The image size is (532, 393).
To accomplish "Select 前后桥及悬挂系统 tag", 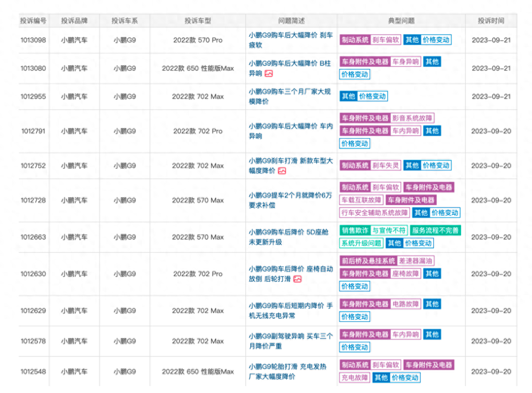I will (x=368, y=261).
